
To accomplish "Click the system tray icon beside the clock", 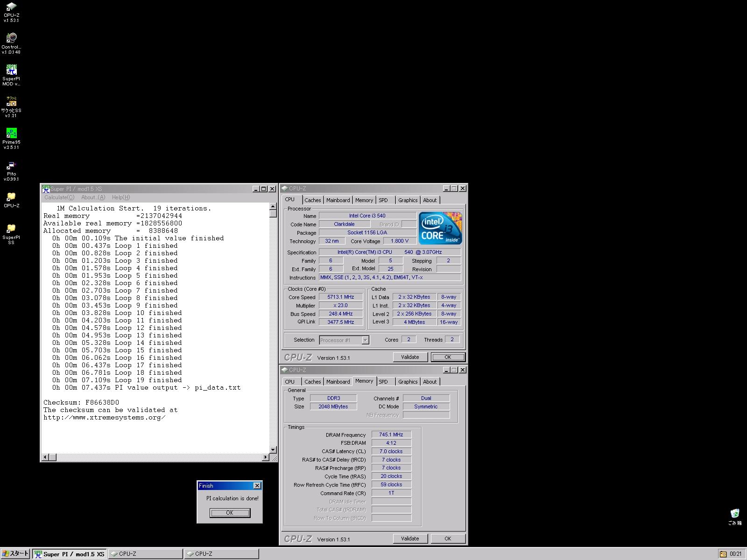I will pos(723,554).
